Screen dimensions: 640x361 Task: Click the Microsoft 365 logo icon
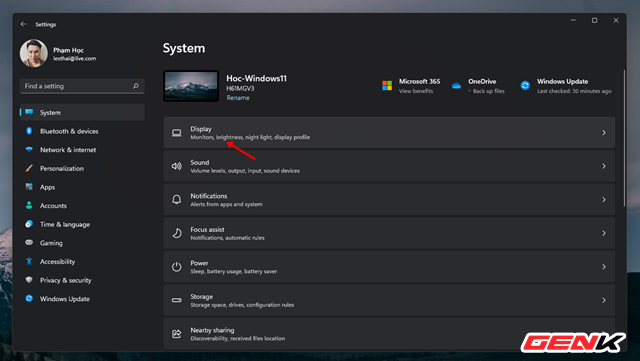[387, 86]
